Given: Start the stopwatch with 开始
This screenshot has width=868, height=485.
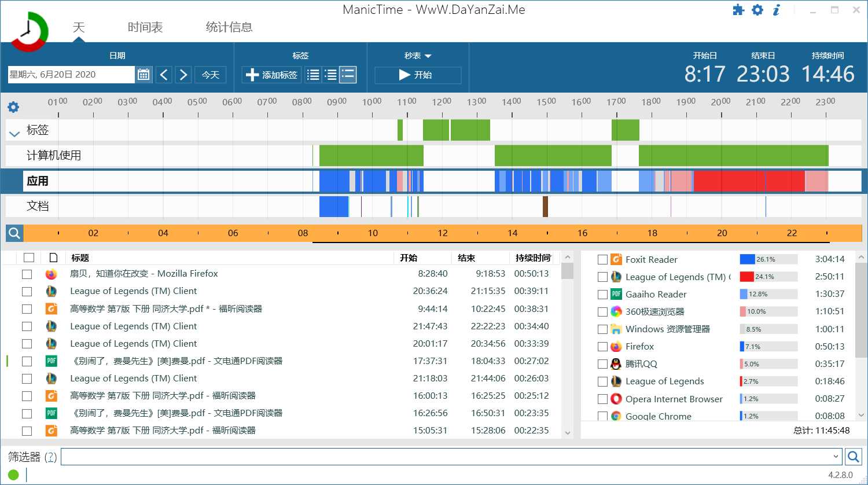Looking at the screenshot, I should pyautogui.click(x=417, y=75).
